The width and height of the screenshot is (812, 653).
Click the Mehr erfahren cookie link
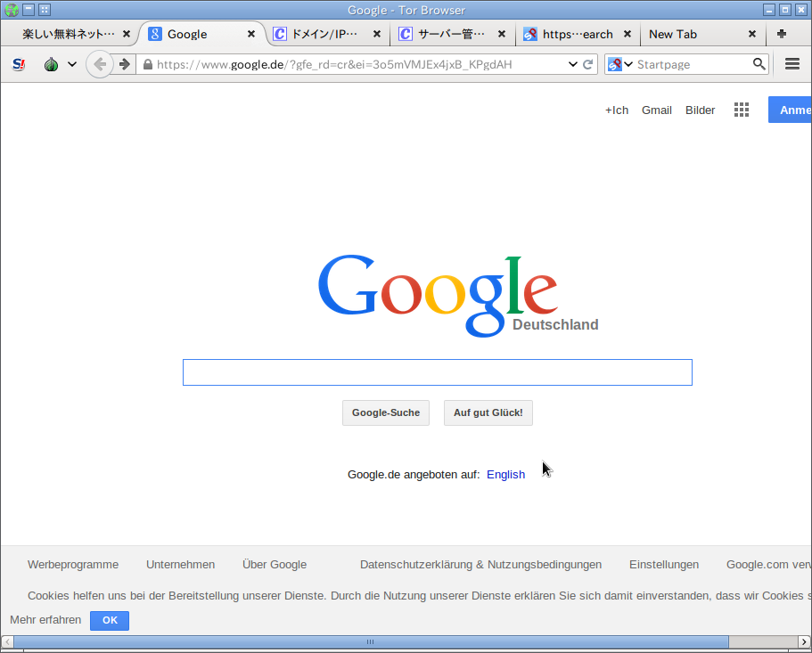pyautogui.click(x=45, y=620)
